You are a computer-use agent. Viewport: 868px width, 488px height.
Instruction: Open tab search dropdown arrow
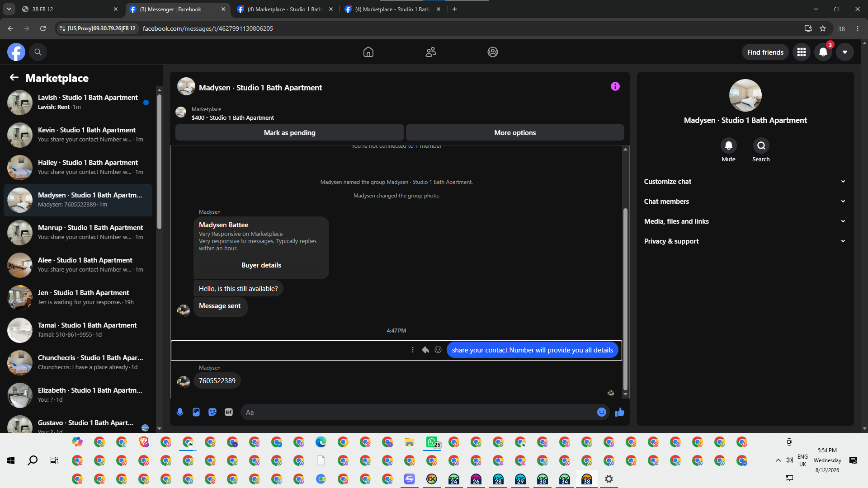tap(9, 9)
